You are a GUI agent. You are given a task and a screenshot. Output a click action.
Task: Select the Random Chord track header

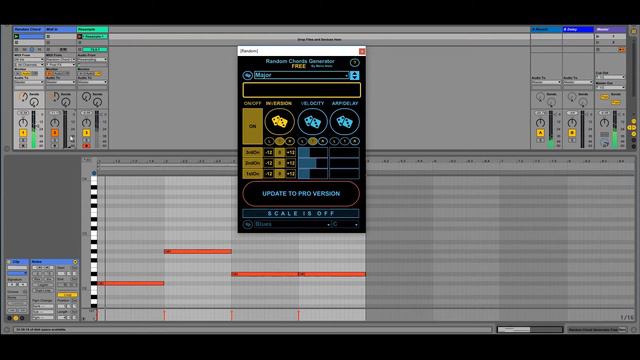coord(29,29)
